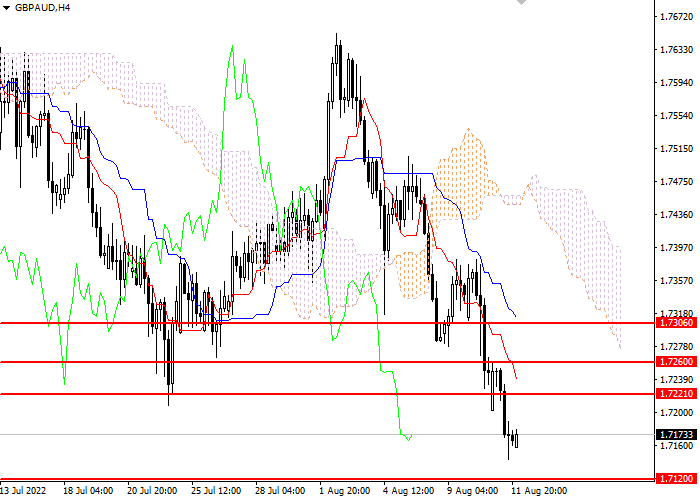Select the GBPAUD,H4 chart title
The image size is (700, 500).
[x=42, y=8]
